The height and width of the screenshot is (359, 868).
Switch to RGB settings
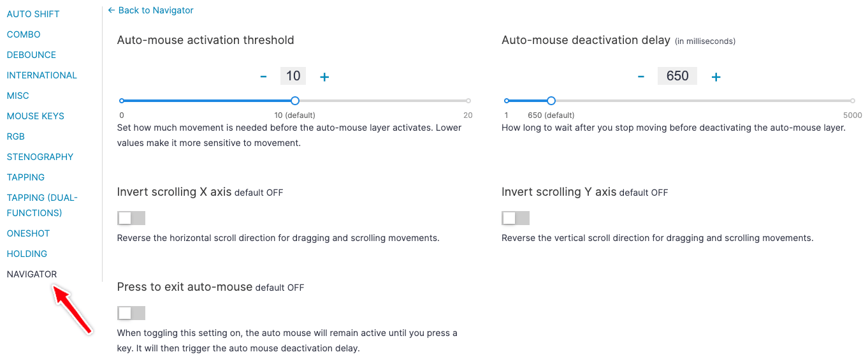[x=16, y=136]
